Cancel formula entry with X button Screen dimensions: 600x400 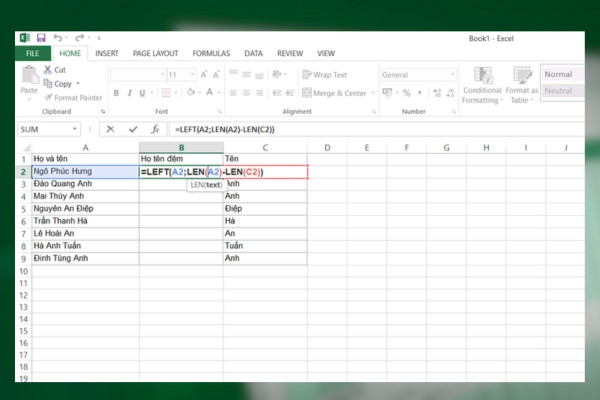[x=110, y=129]
